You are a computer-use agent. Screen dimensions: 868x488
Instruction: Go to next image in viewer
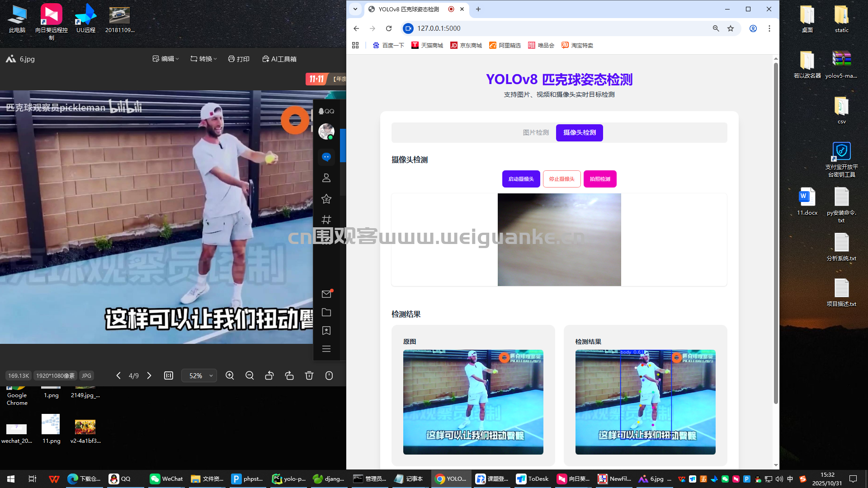click(x=149, y=375)
